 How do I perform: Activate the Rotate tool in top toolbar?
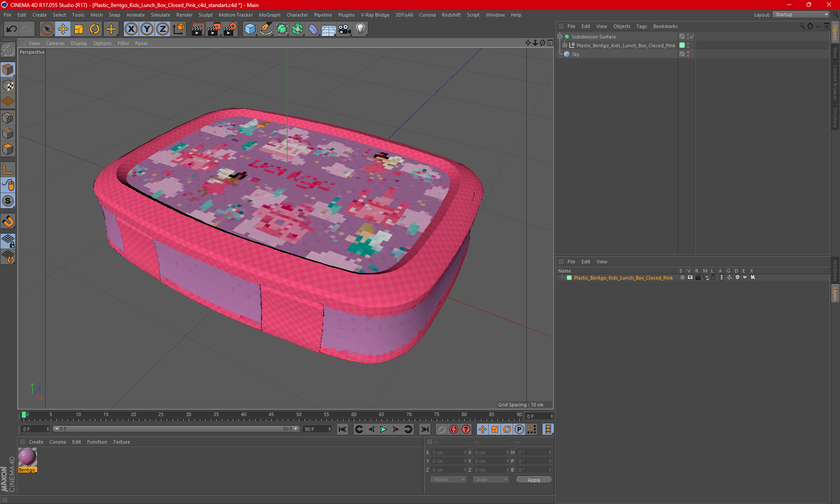[94, 29]
